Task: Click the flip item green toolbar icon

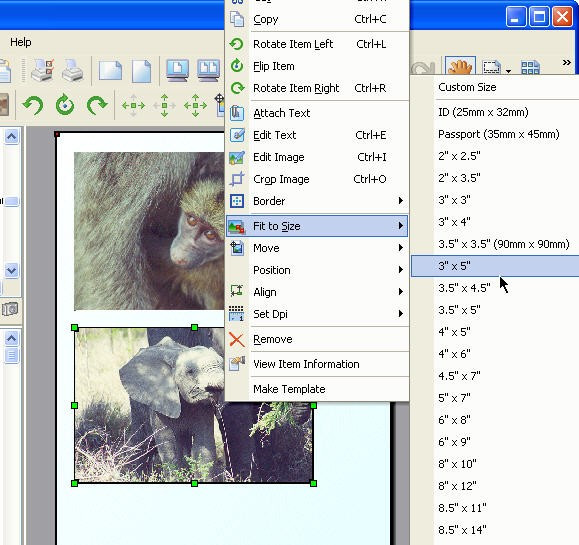Action: (65, 106)
